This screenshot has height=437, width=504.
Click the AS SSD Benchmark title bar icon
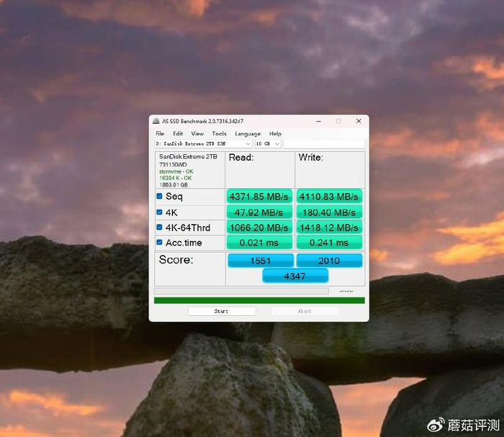point(156,121)
